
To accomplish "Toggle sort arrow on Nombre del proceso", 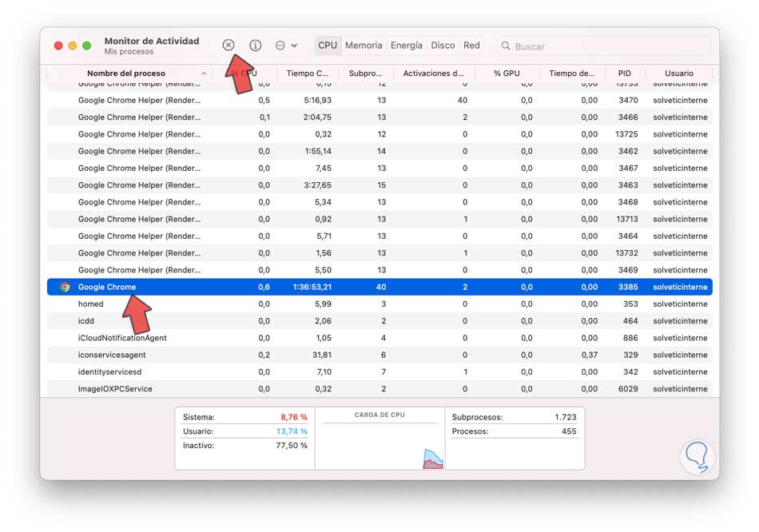I will pyautogui.click(x=204, y=73).
